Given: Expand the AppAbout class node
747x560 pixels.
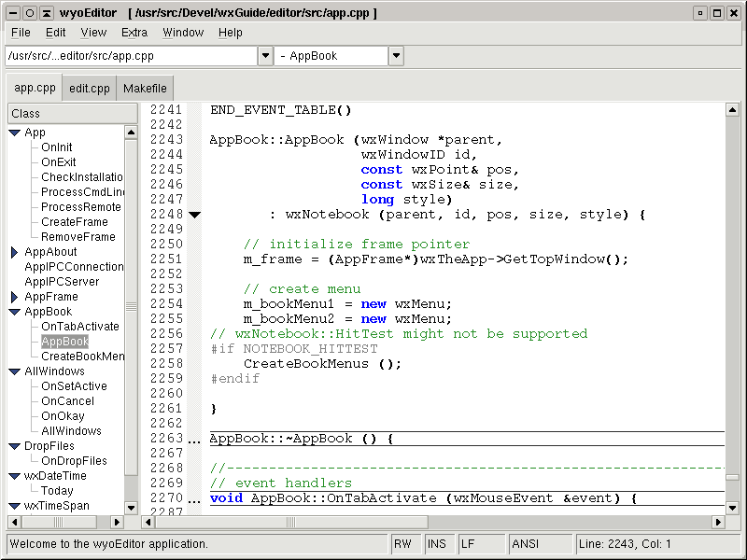Looking at the screenshot, I should click(x=14, y=252).
